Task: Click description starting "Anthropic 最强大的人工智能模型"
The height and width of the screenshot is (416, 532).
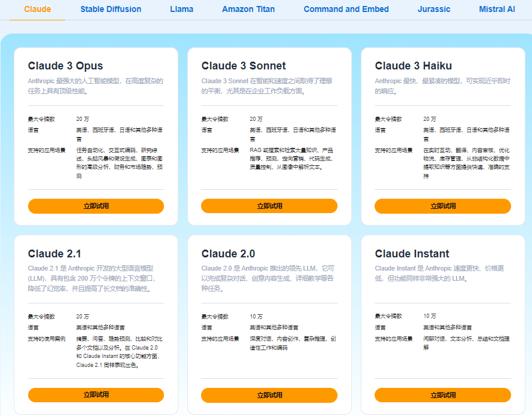Action: click(96, 86)
